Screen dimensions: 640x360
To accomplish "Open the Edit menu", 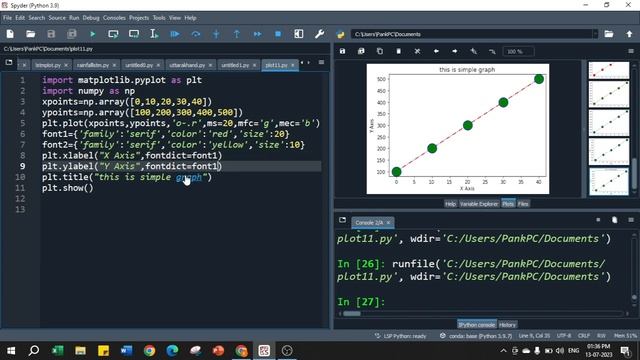I will click(20, 18).
